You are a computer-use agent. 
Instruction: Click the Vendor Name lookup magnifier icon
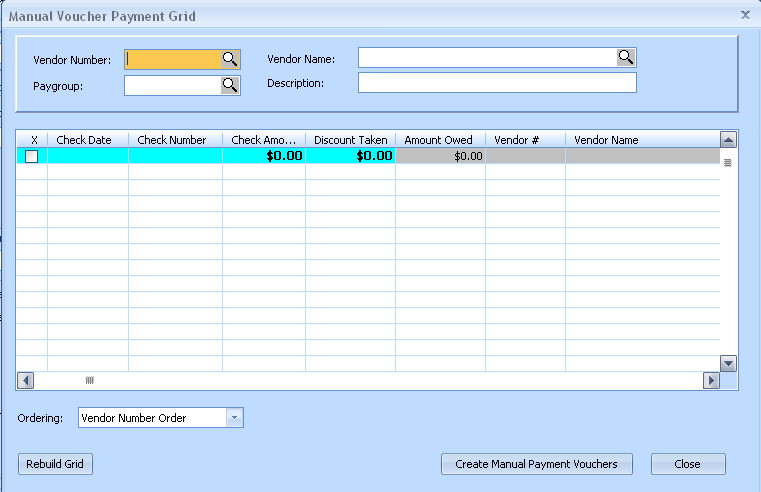pyautogui.click(x=626, y=57)
